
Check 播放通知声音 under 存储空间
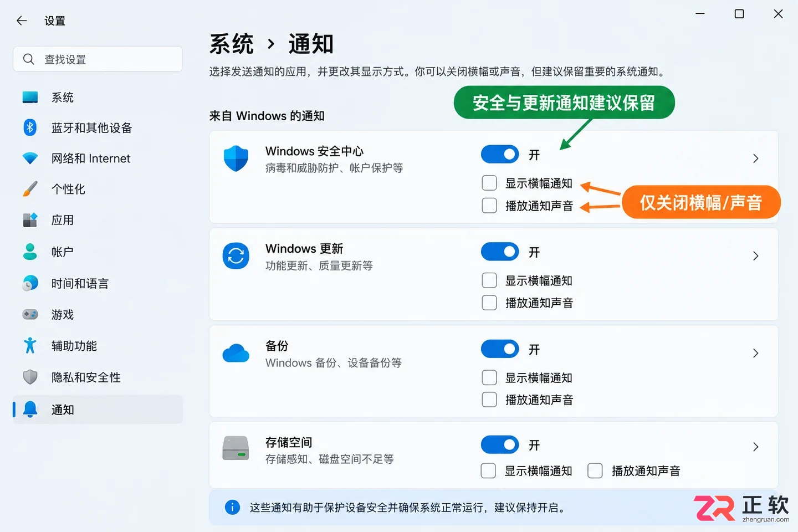coord(595,471)
